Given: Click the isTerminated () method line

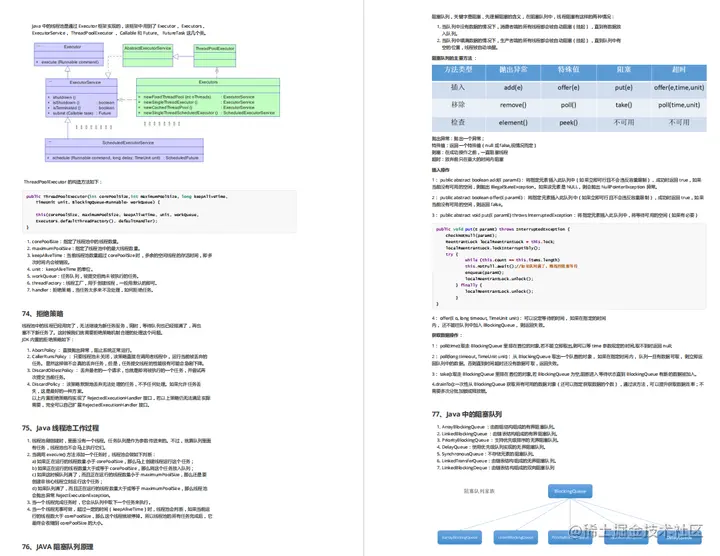Looking at the screenshot, I should 81,108.
